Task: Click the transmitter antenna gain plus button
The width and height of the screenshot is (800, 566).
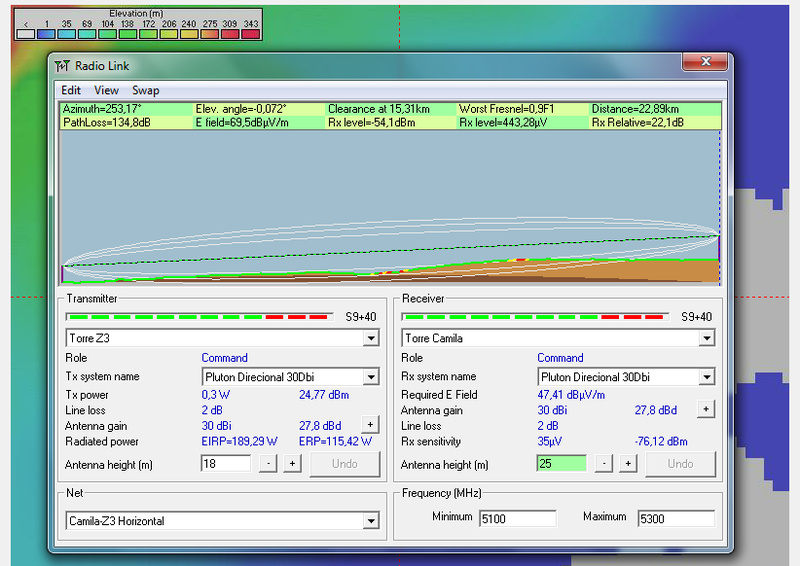Action: (369, 425)
